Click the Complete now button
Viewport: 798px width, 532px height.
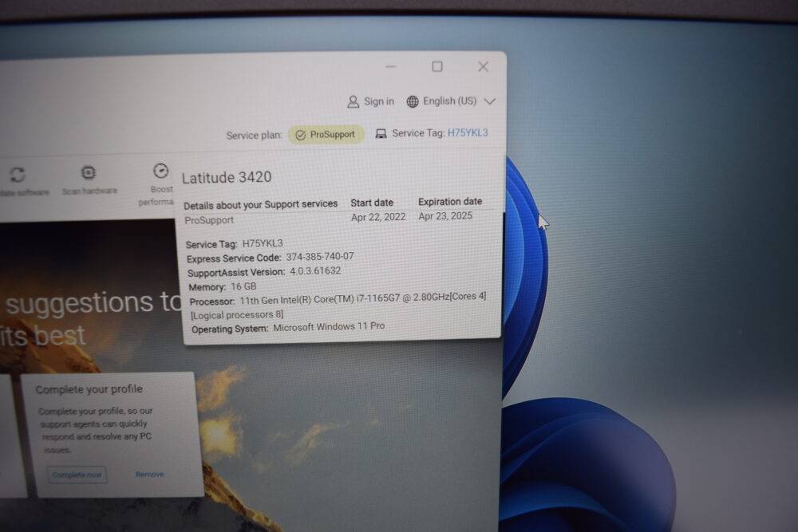click(x=77, y=475)
